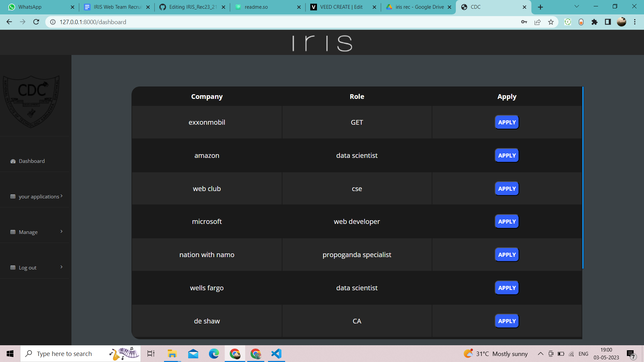Toggle the browser side panel icon
The width and height of the screenshot is (644, 362).
pyautogui.click(x=608, y=22)
